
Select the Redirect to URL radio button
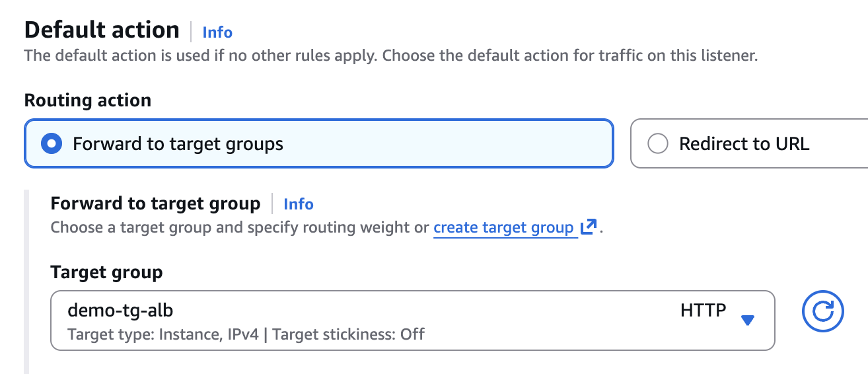[657, 143]
